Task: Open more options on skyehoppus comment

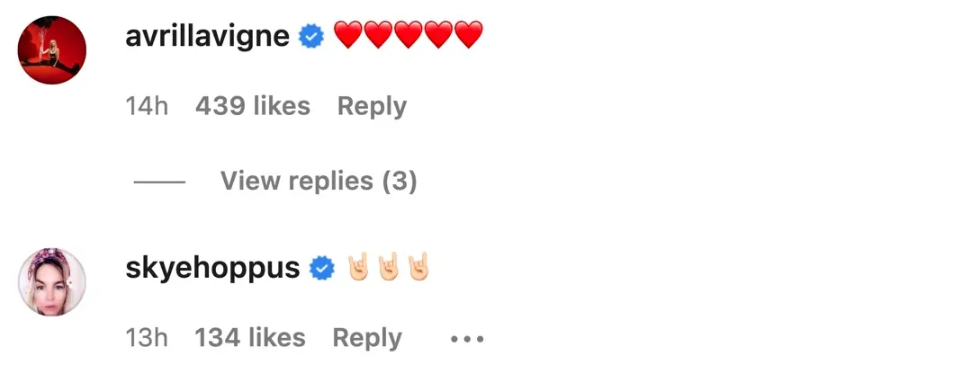Action: point(467,339)
